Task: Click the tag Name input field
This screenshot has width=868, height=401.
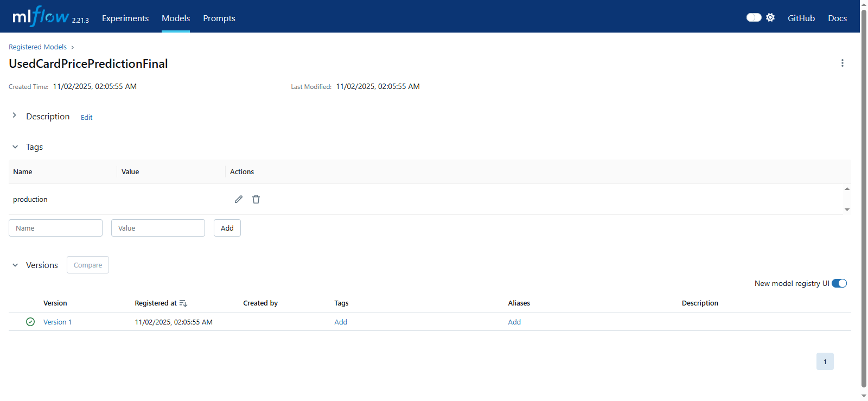Action: click(x=55, y=228)
